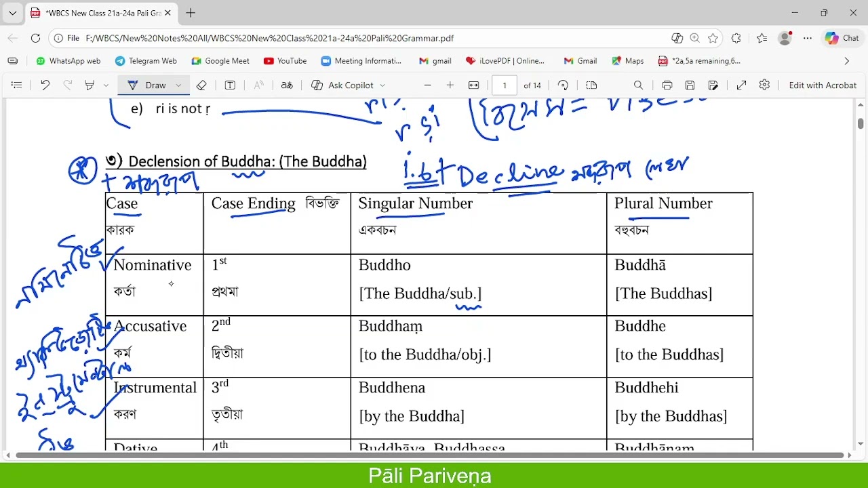Open YouTube bookmark
This screenshot has height=488, width=868.
(285, 61)
